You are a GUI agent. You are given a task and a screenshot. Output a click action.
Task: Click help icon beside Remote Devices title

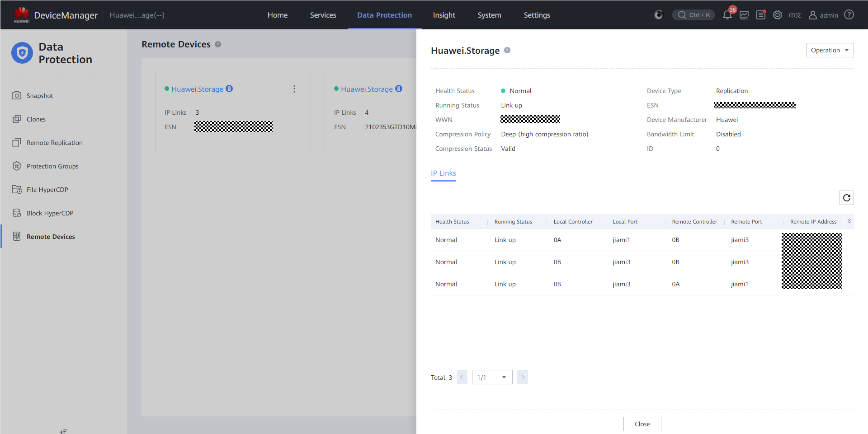[218, 44]
